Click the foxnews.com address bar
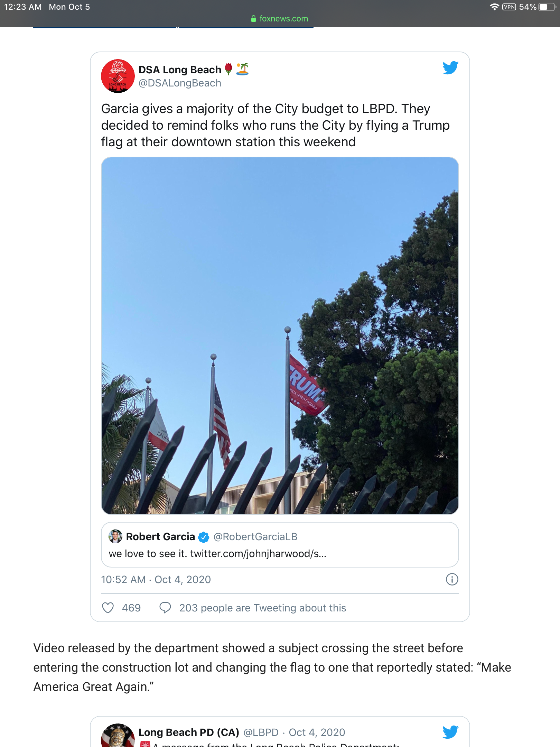The image size is (560, 747). pos(280,19)
